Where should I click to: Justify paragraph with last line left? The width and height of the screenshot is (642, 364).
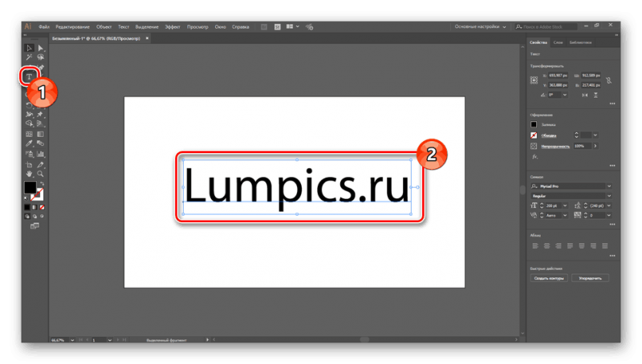(x=570, y=246)
